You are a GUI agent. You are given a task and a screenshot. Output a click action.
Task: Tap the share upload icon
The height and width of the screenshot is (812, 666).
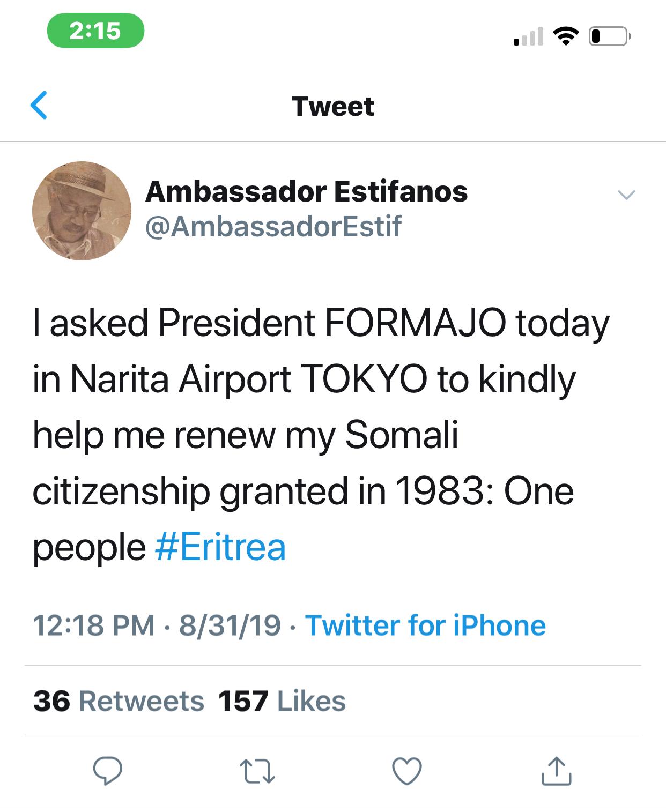click(556, 771)
